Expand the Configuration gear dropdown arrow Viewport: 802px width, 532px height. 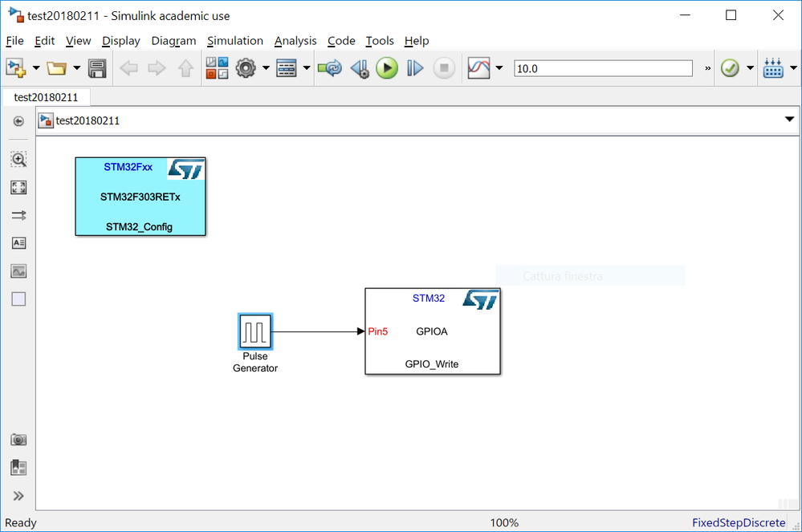pyautogui.click(x=266, y=68)
